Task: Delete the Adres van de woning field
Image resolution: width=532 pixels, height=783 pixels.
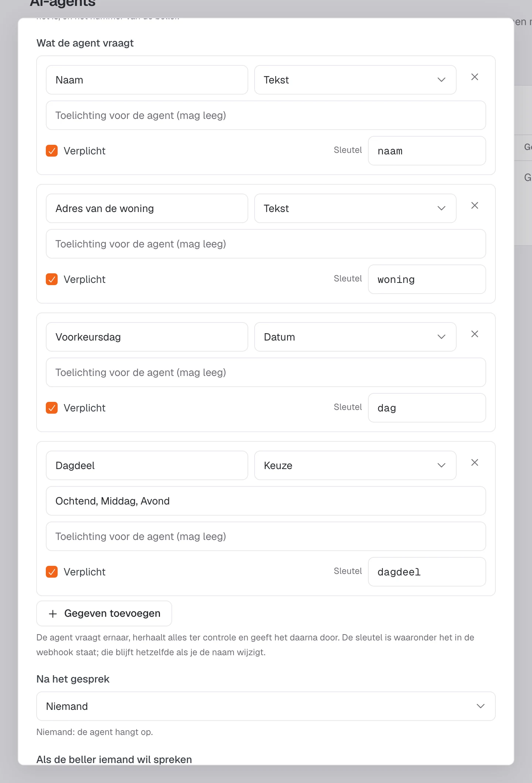Action: click(475, 205)
